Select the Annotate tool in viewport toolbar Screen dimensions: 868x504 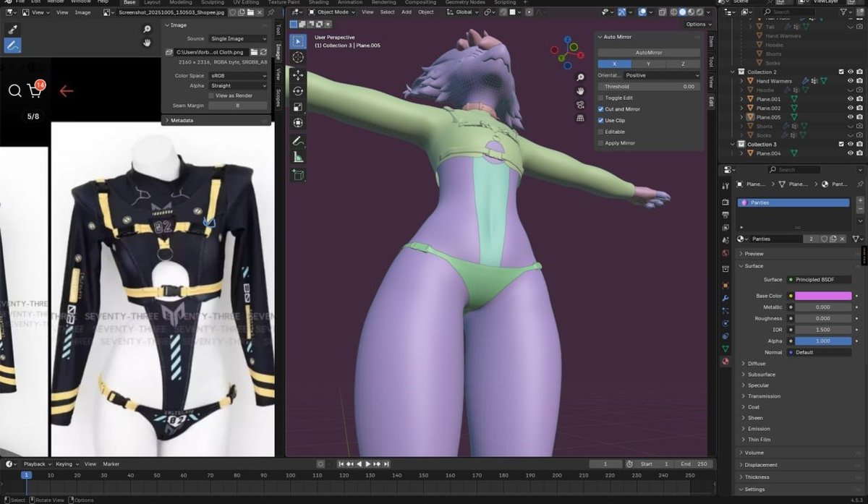point(298,141)
